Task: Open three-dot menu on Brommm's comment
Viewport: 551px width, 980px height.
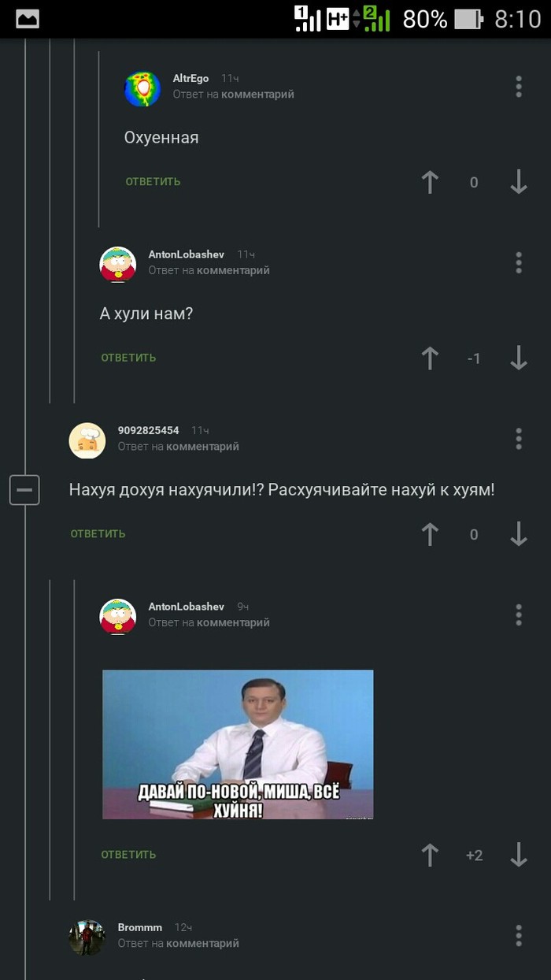Action: [519, 935]
